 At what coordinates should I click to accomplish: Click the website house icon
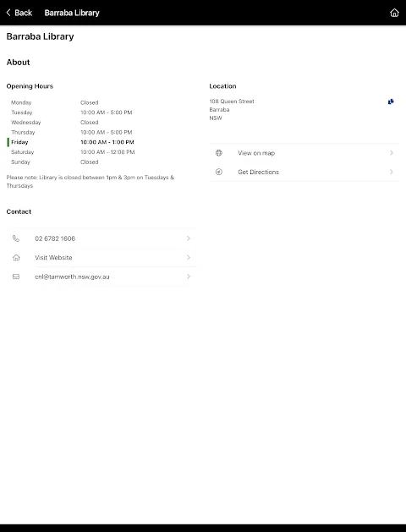pos(16,257)
